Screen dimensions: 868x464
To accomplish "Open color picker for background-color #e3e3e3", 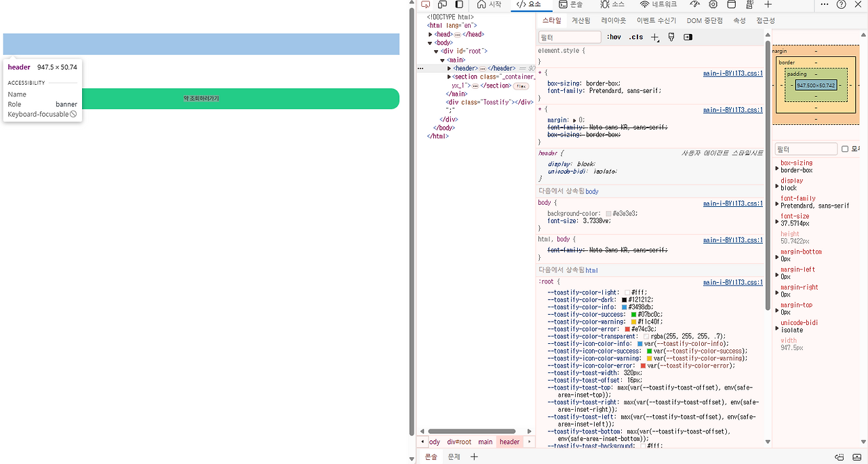I will (609, 214).
